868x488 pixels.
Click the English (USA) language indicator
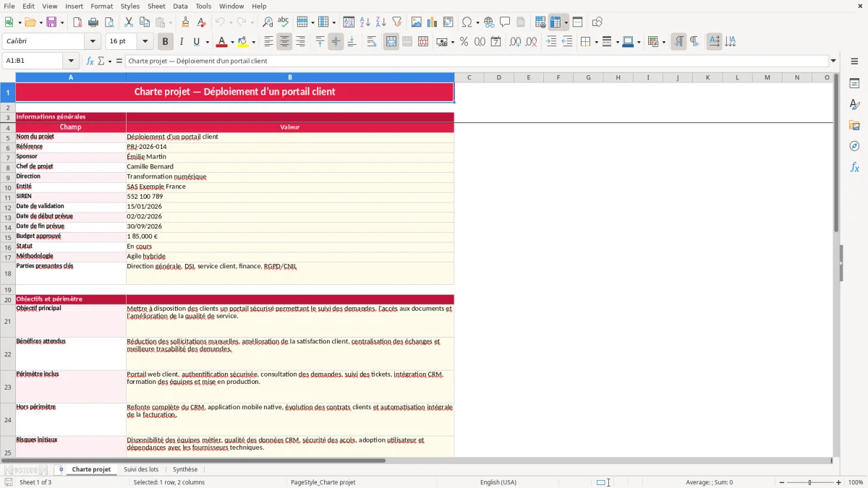[498, 482]
